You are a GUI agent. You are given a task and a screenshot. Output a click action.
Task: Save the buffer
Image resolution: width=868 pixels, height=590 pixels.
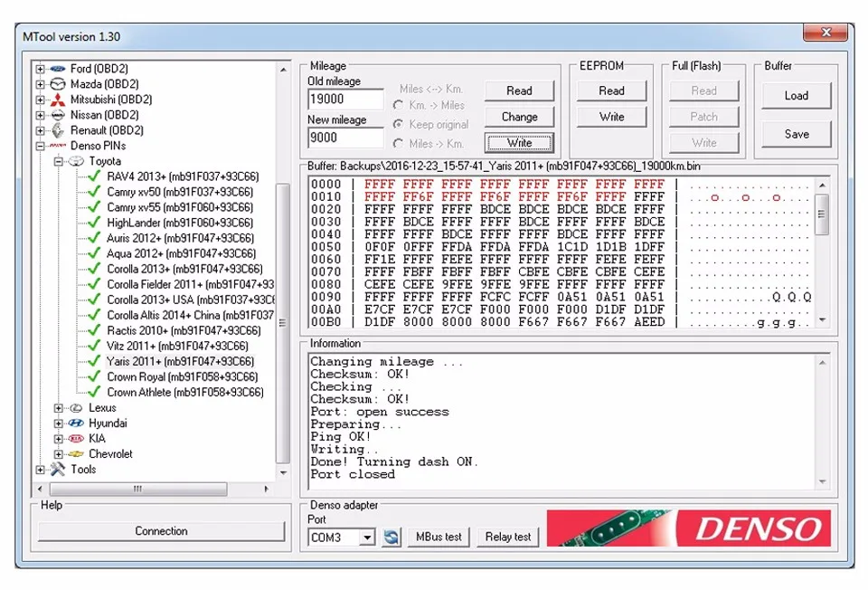pyautogui.click(x=797, y=134)
